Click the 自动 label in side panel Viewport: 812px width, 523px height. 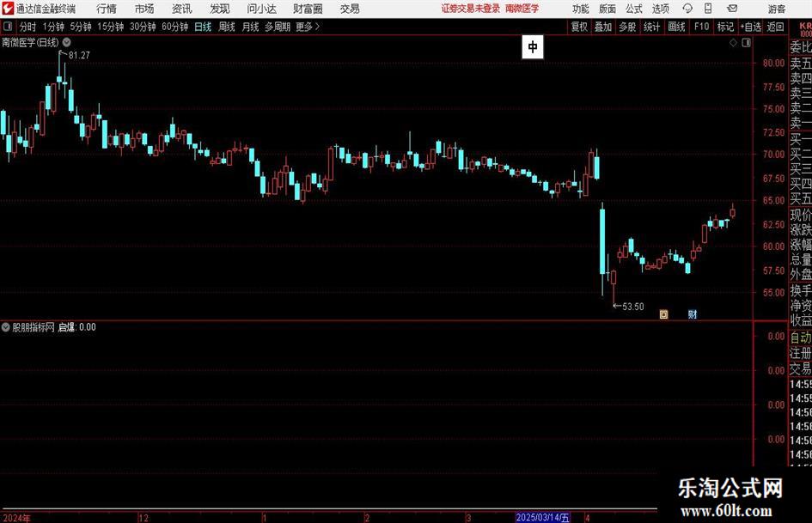click(x=801, y=338)
